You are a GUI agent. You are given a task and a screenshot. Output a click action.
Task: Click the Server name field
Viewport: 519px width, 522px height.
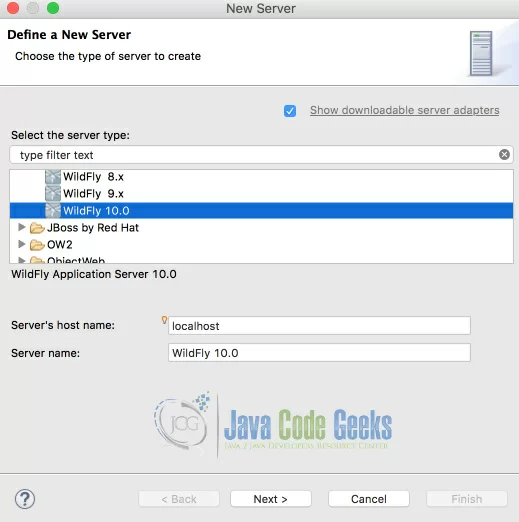tap(319, 353)
